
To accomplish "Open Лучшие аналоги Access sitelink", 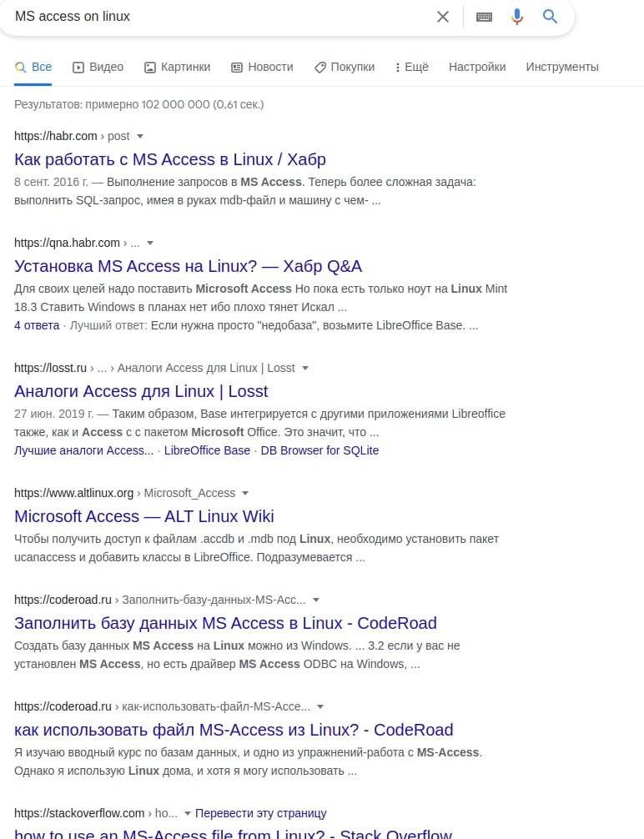I will 83,450.
